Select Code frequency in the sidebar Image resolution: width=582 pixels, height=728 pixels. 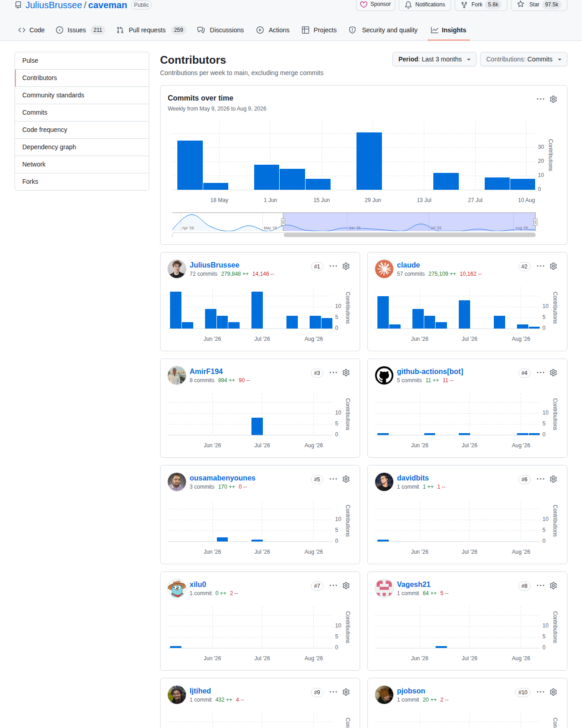[82, 130]
